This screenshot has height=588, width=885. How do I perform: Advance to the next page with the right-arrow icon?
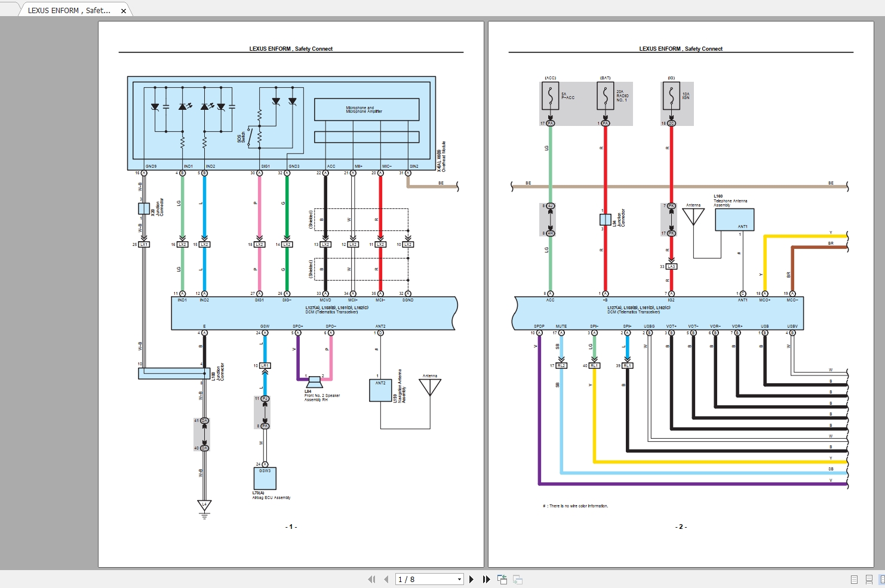coord(471,579)
